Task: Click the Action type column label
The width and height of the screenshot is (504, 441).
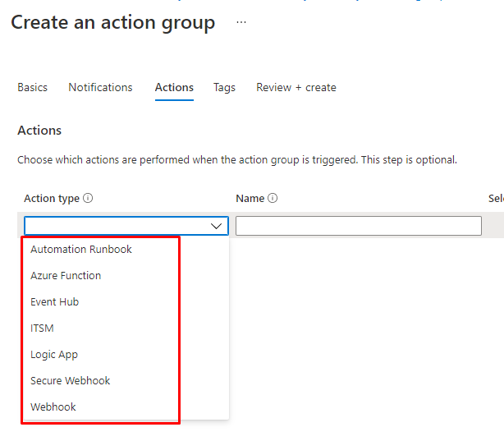Action: coord(52,198)
